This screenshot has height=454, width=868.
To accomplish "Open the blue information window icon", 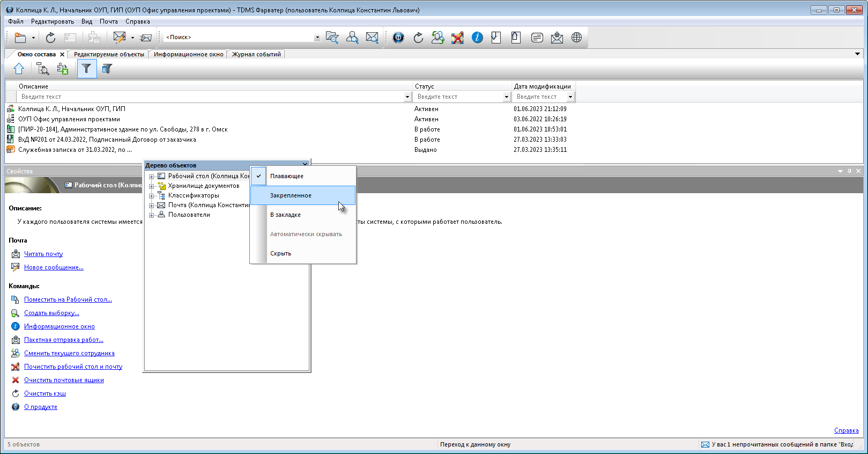I will pyautogui.click(x=477, y=38).
